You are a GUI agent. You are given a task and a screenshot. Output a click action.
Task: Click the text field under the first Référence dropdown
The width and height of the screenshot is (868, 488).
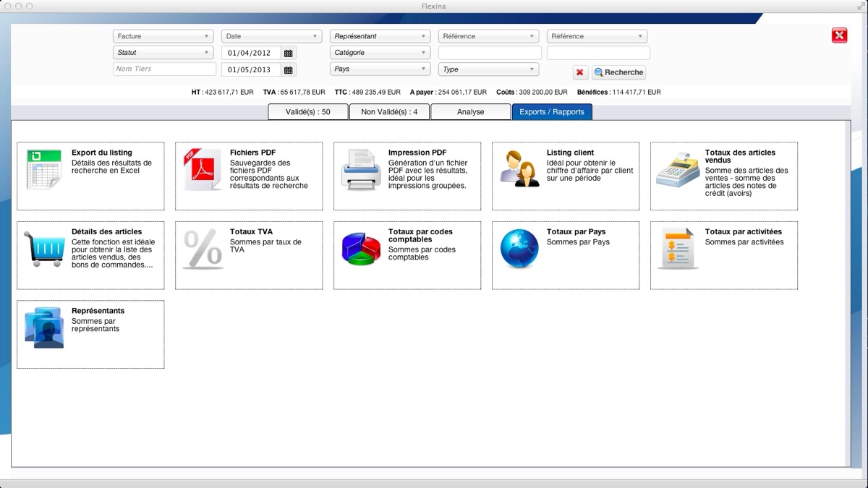point(490,53)
